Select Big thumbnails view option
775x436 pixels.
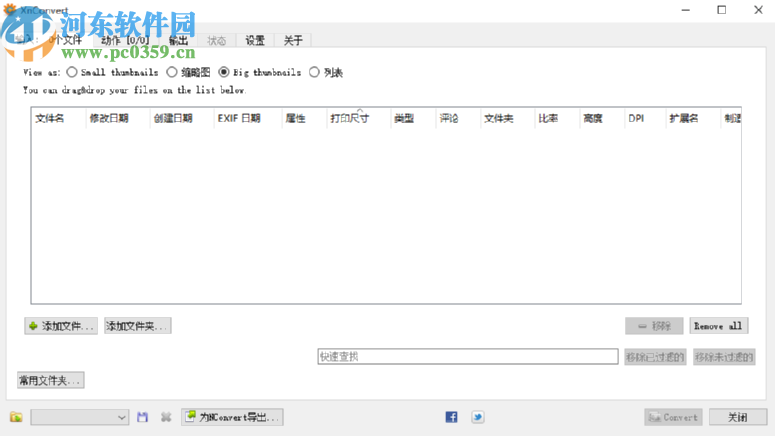(224, 72)
